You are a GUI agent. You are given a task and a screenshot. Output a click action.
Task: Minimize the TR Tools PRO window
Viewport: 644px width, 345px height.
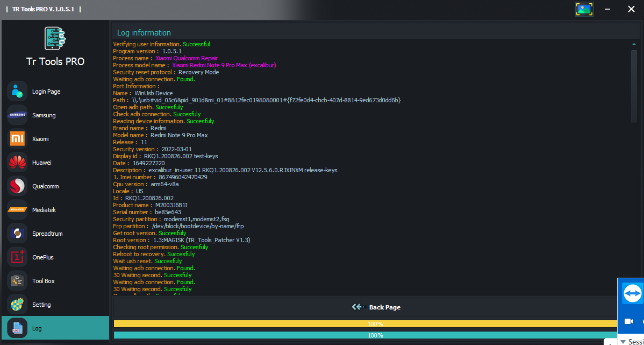click(607, 9)
